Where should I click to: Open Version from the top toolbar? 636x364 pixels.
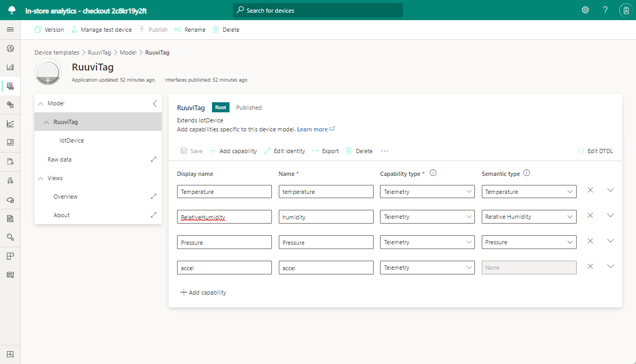(x=49, y=30)
